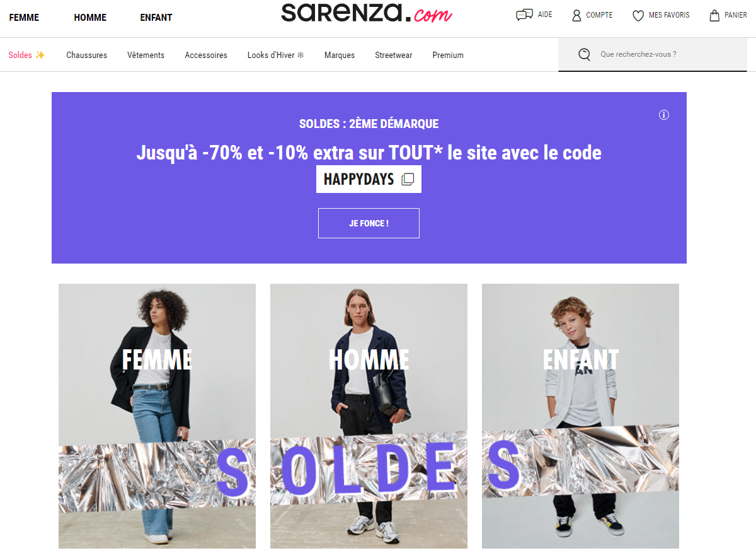Viewport: 756px width, 553px height.
Task: Open the Marques menu
Action: pos(340,55)
